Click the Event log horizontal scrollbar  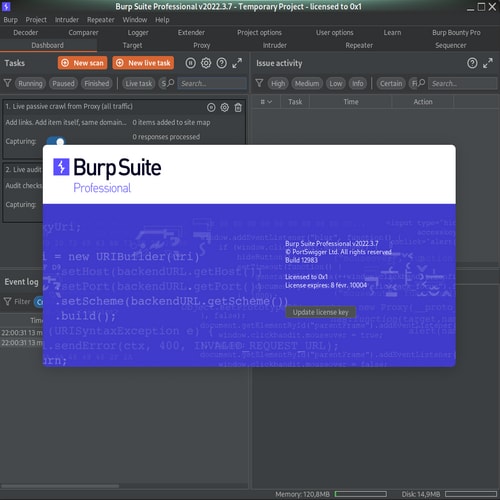click(x=60, y=486)
